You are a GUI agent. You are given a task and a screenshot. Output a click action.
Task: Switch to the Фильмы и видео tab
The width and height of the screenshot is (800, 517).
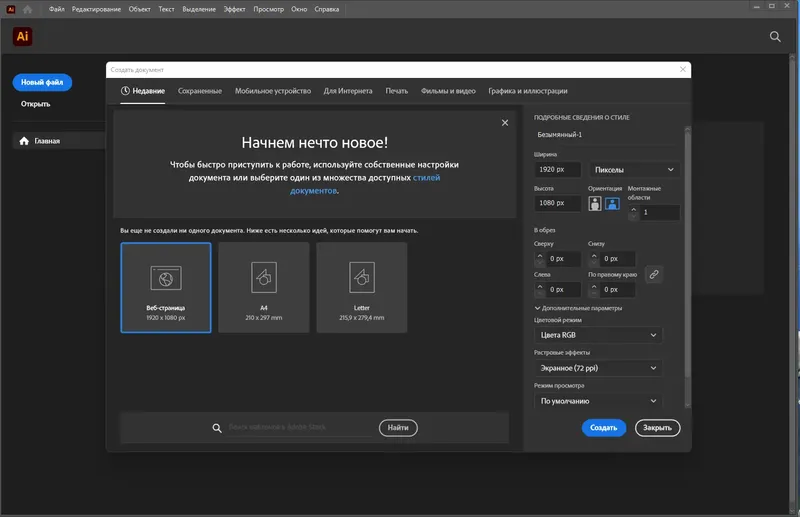click(x=448, y=91)
